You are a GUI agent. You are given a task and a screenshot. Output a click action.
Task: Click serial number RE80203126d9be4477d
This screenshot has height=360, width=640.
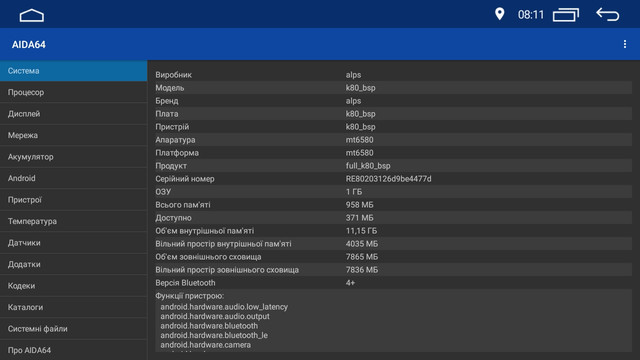(x=388, y=179)
